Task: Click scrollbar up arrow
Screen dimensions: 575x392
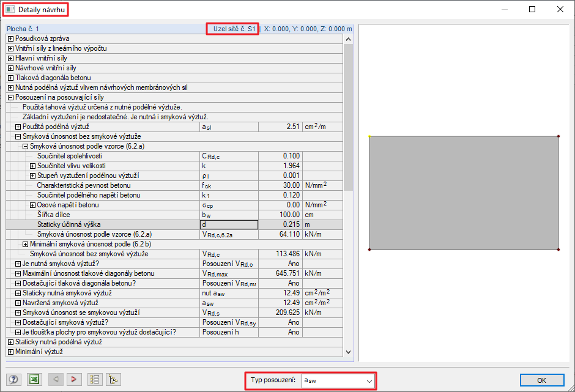Action: pos(349,39)
